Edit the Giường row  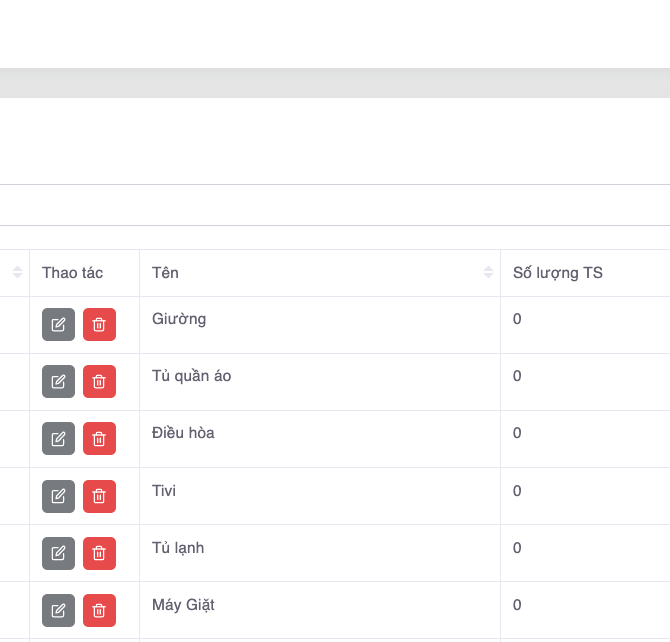click(58, 325)
